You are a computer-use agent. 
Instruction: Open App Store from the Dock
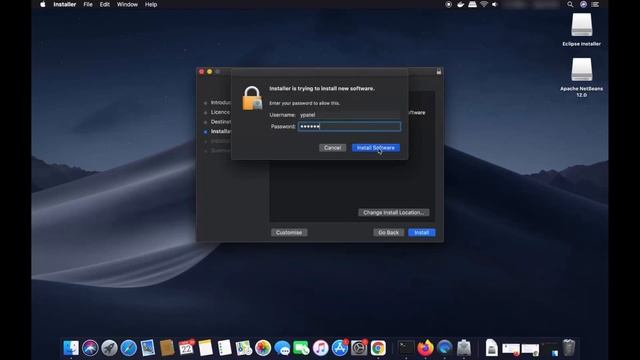click(x=340, y=348)
